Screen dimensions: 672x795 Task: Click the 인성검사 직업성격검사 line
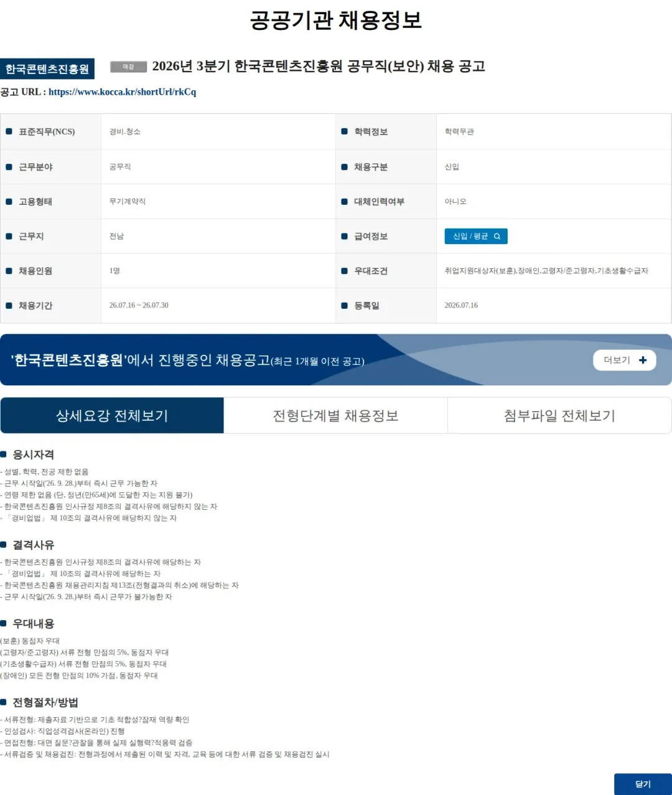[63, 731]
